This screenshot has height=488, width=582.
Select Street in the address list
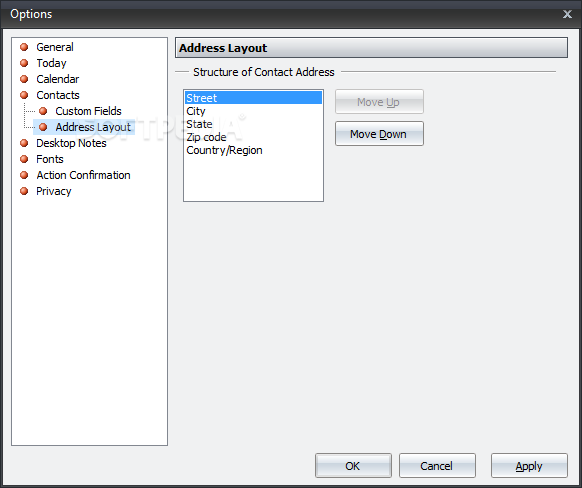click(253, 98)
